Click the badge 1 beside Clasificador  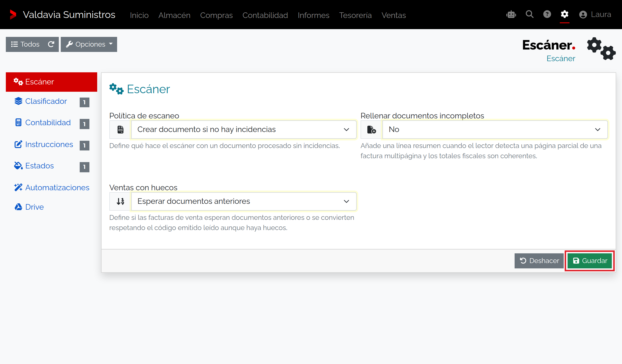pyautogui.click(x=84, y=102)
